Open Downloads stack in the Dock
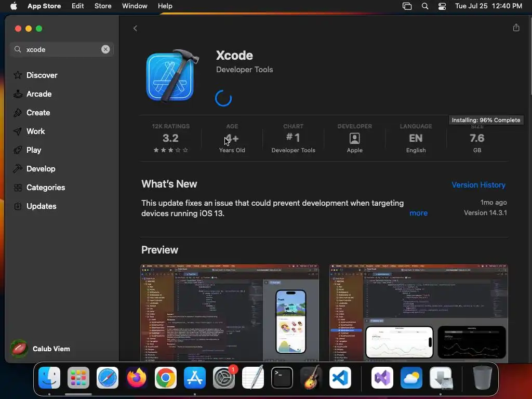The width and height of the screenshot is (532, 399). pos(441,378)
